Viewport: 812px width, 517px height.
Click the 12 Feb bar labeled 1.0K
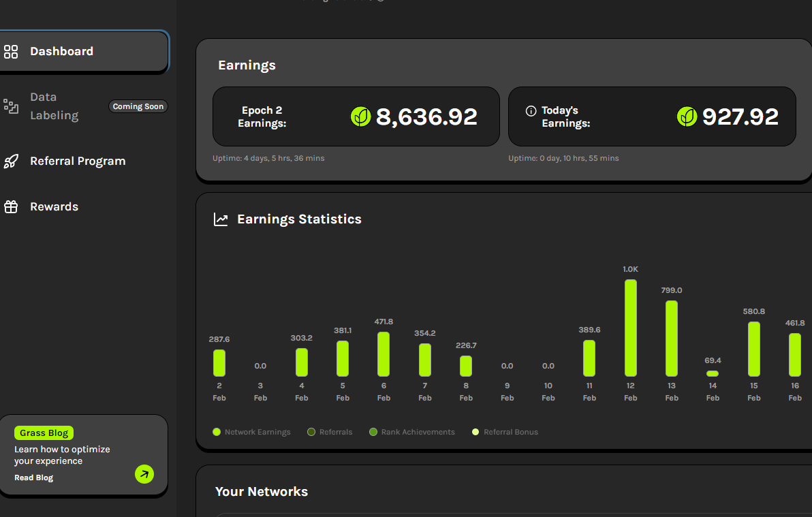[x=630, y=328]
